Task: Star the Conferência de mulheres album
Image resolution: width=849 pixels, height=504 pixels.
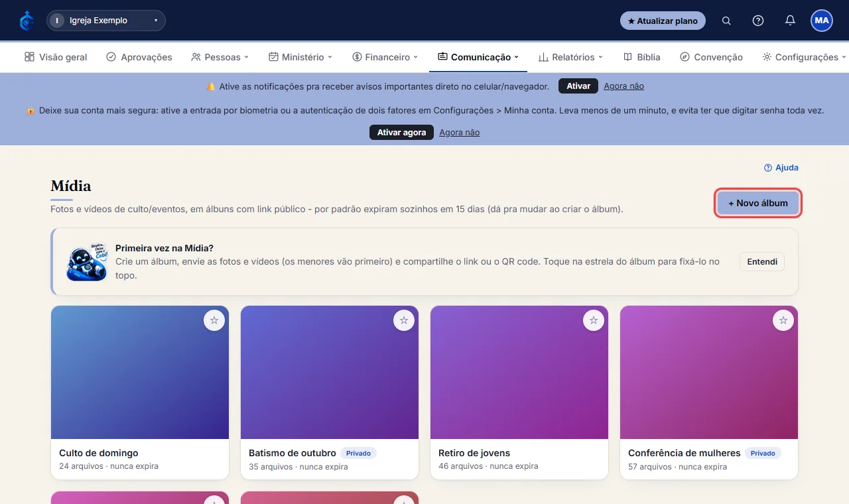Action: [x=783, y=320]
